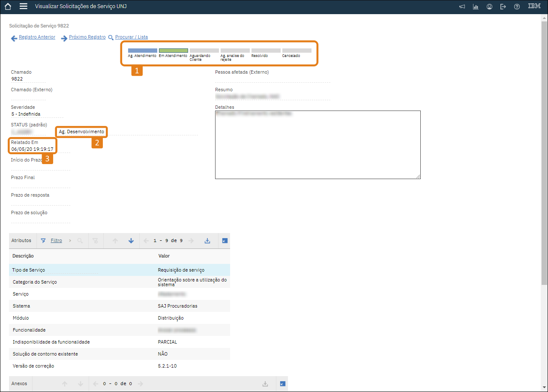Open the help question mark icon
The image size is (548, 392).
click(x=517, y=7)
